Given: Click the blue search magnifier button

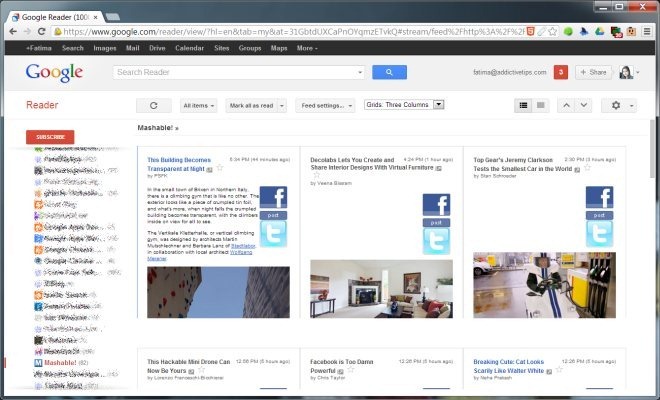Looking at the screenshot, I should (x=389, y=72).
